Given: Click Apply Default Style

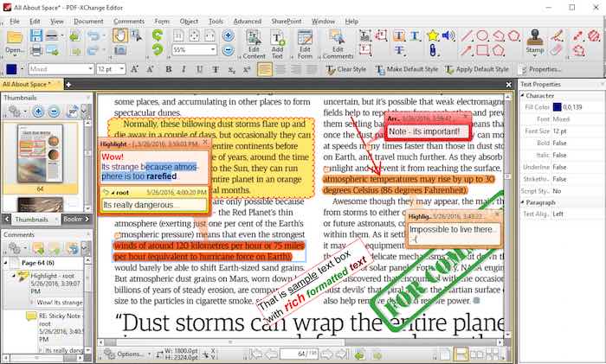Looking at the screenshot, I should click(477, 69).
